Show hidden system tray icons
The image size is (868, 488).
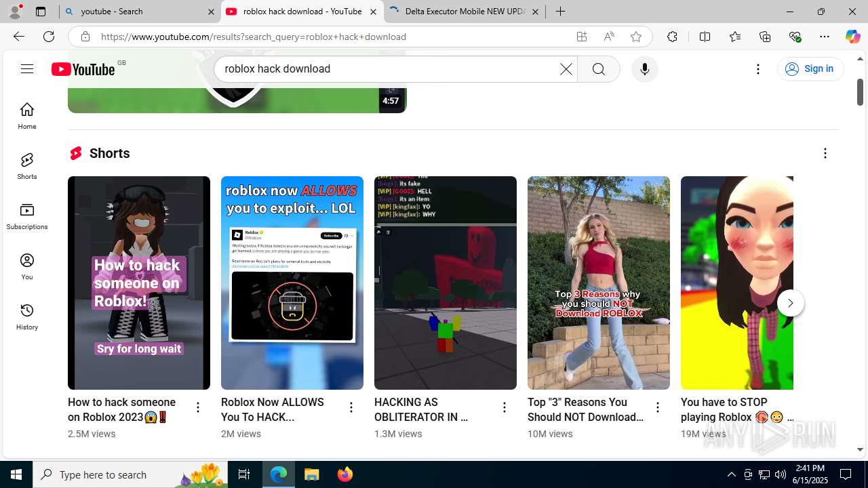click(x=731, y=474)
